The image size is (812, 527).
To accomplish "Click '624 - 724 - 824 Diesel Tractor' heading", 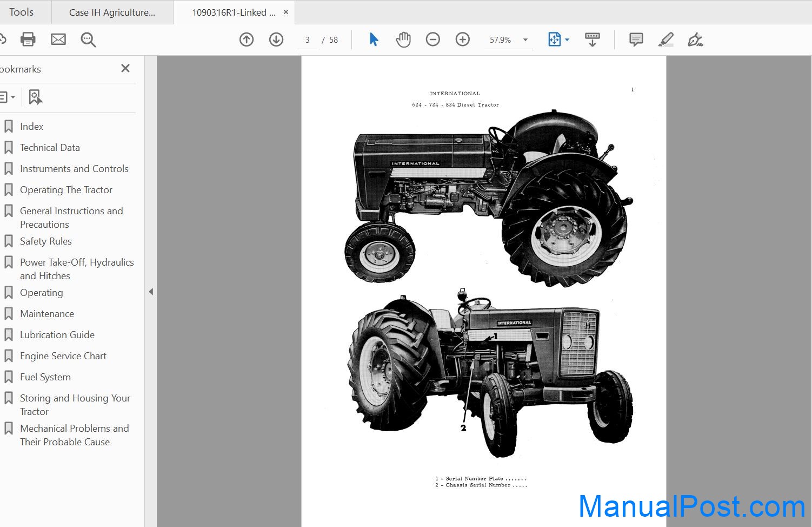I will click(x=455, y=105).
